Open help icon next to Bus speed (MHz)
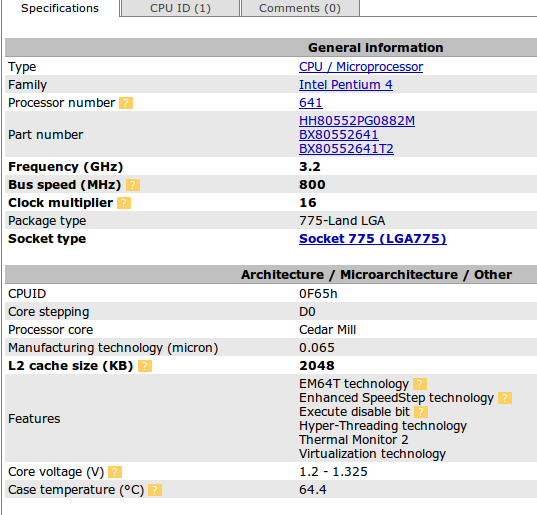 (x=133, y=185)
